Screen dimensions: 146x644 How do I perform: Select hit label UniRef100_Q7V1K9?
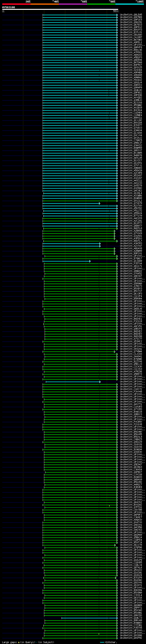[131, 233]
